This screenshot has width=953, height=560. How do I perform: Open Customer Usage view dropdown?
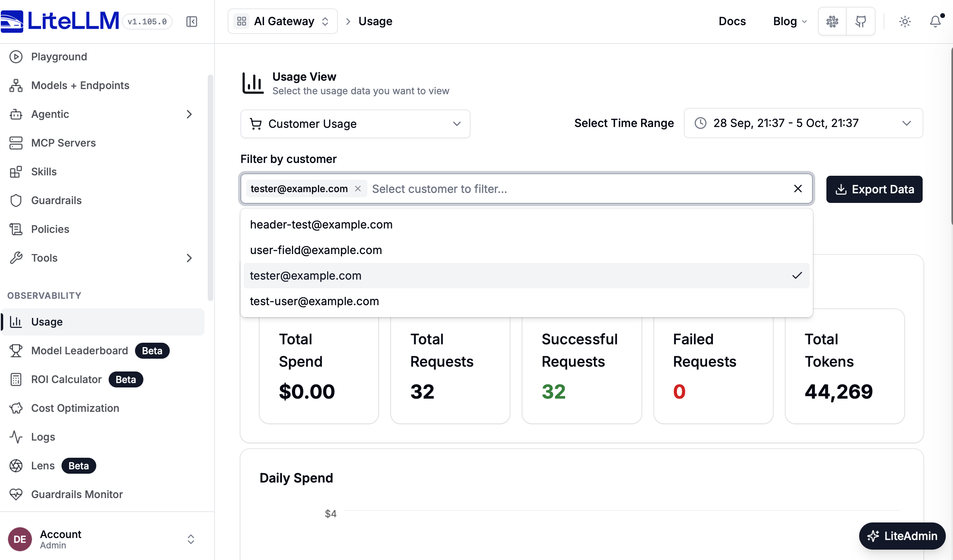point(355,124)
